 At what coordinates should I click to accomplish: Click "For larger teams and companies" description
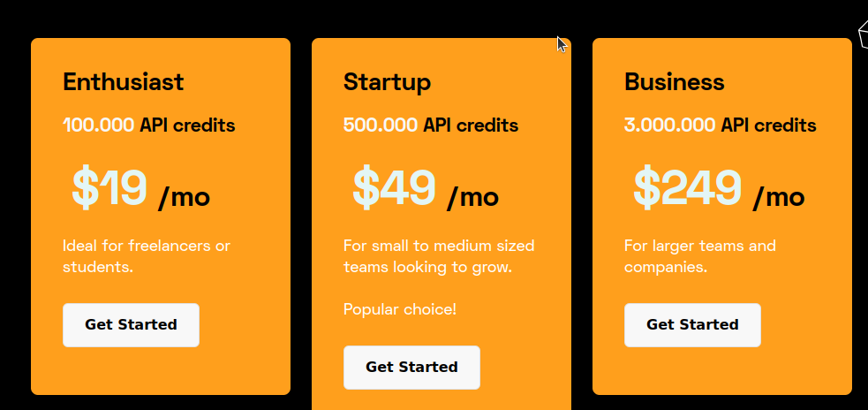[x=699, y=255]
